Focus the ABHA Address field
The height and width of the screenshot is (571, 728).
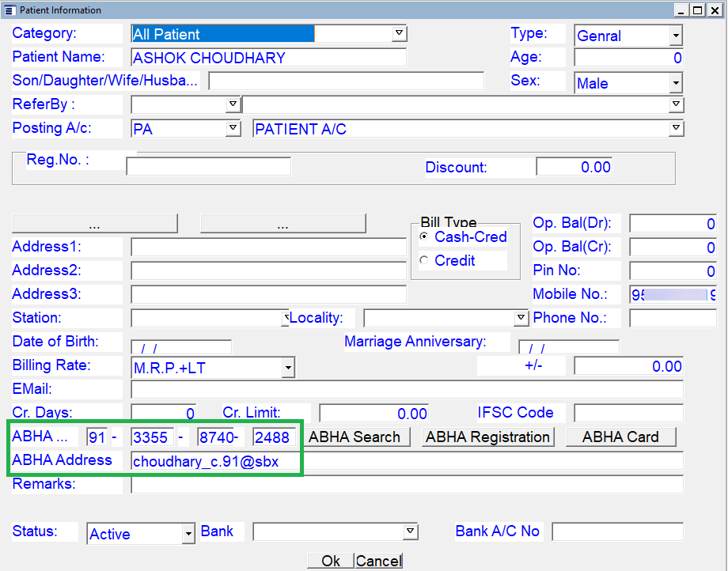click(x=407, y=461)
